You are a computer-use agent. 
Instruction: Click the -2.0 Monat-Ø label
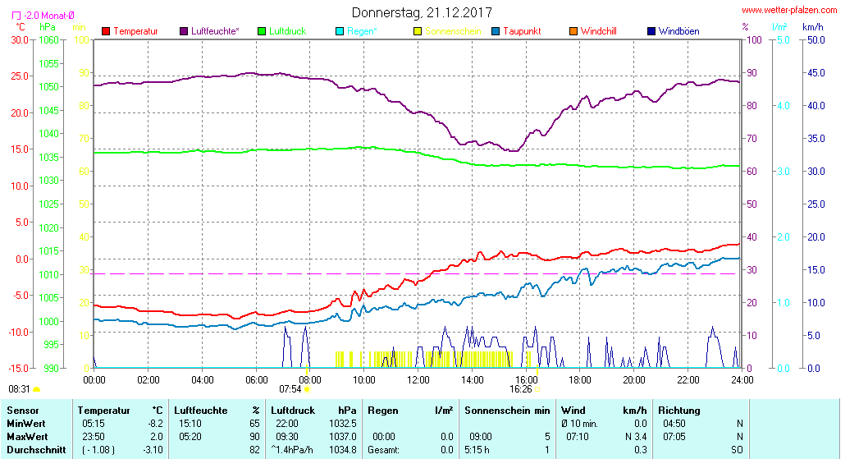49,16
